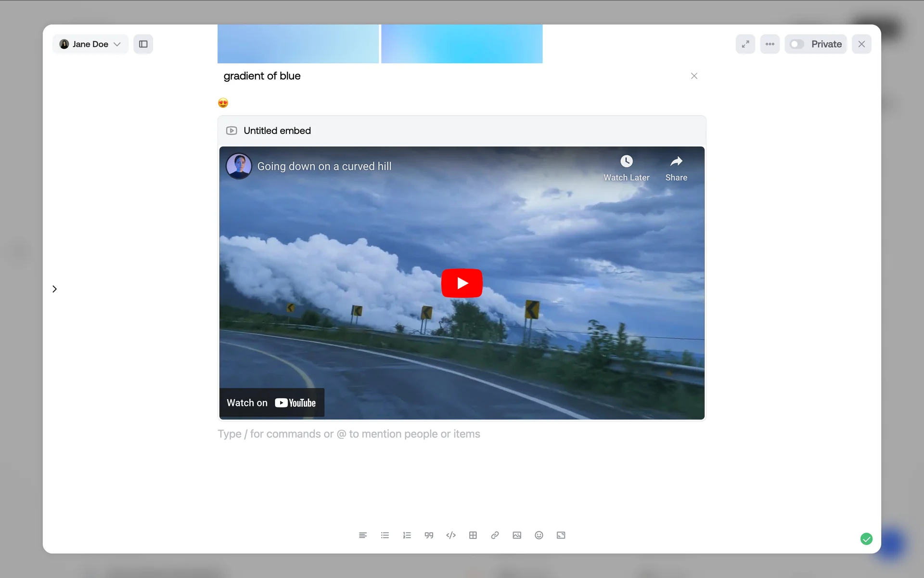Image resolution: width=924 pixels, height=578 pixels.
Task: Add a blockquote using quote icon
Action: click(x=429, y=535)
